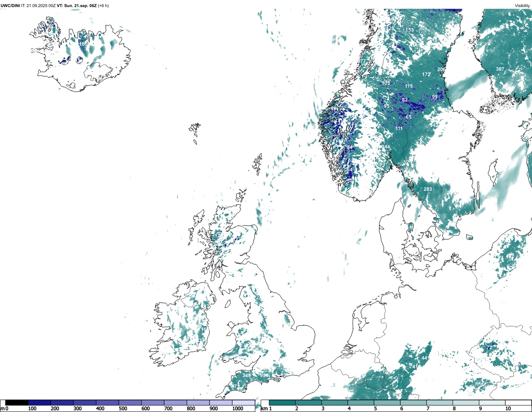Click visibility value '105' on the map
Image resolution: width=532 pixels, height=412 pixels.
coord(386,83)
